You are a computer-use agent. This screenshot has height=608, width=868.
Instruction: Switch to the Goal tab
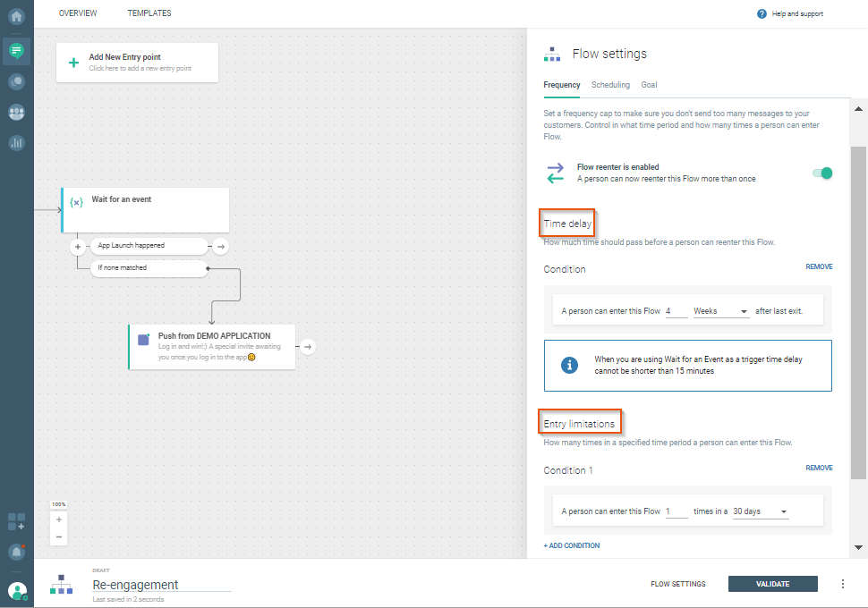[649, 85]
